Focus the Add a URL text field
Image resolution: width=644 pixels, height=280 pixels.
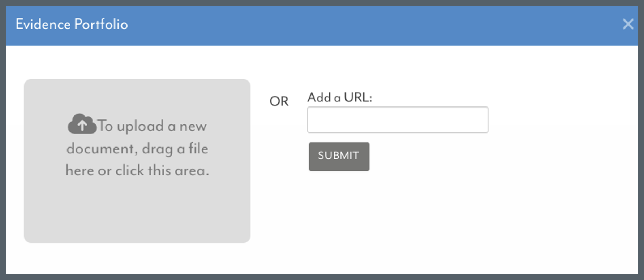click(398, 120)
